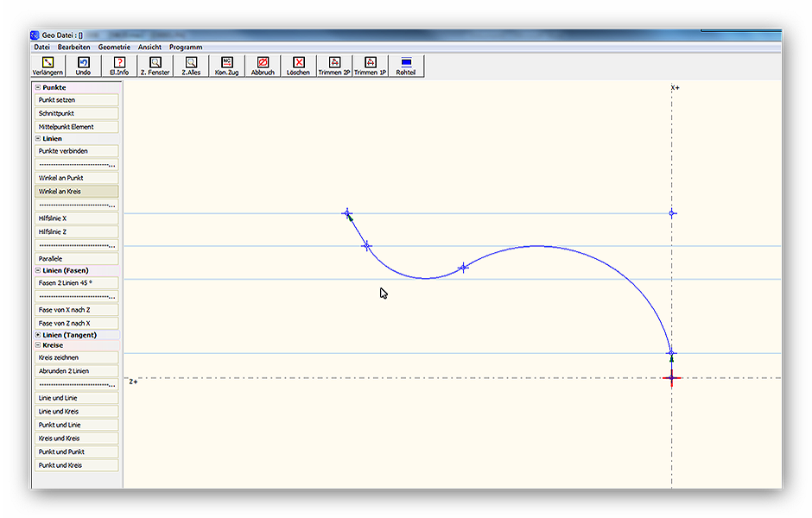The width and height of the screenshot is (812, 518).
Task: Click the Löschen delete icon
Action: coord(299,63)
